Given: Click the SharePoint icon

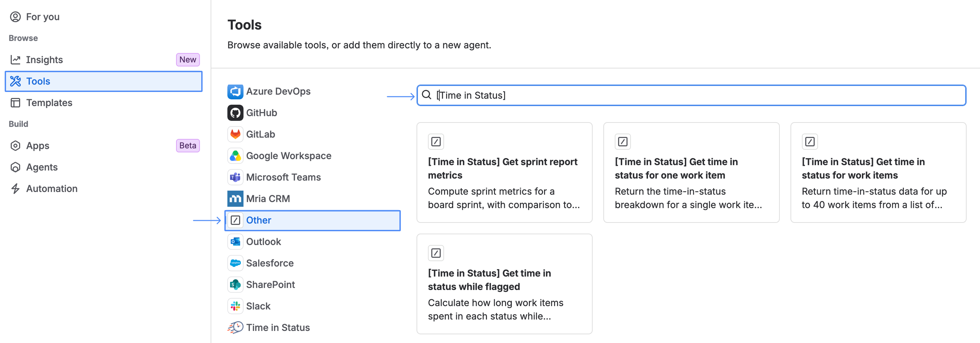Looking at the screenshot, I should tap(235, 284).
